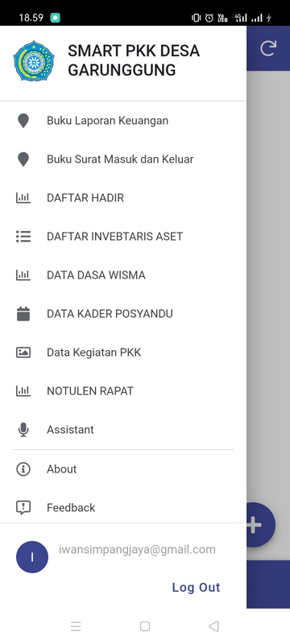
Task: Tap the user avatar circle with letter I
Action: 32,557
